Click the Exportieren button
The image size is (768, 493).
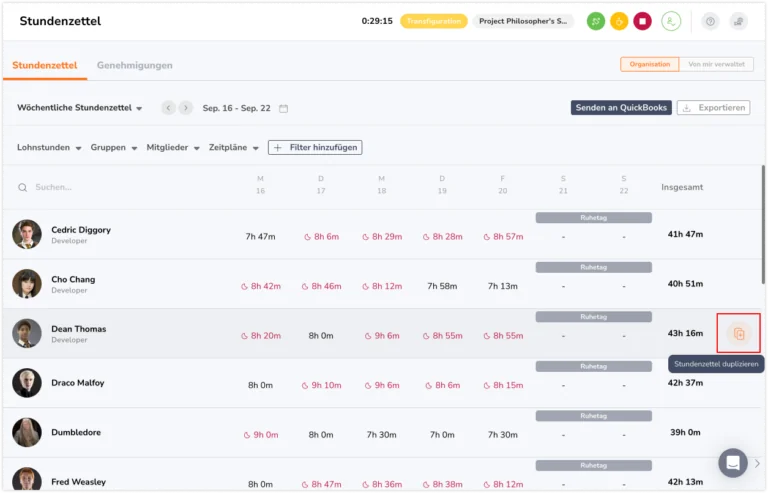(714, 108)
